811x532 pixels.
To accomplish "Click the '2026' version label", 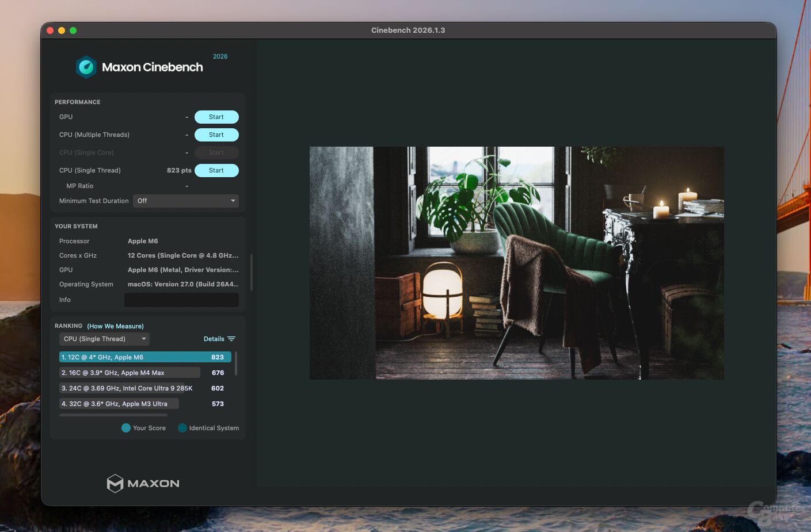I will click(220, 56).
